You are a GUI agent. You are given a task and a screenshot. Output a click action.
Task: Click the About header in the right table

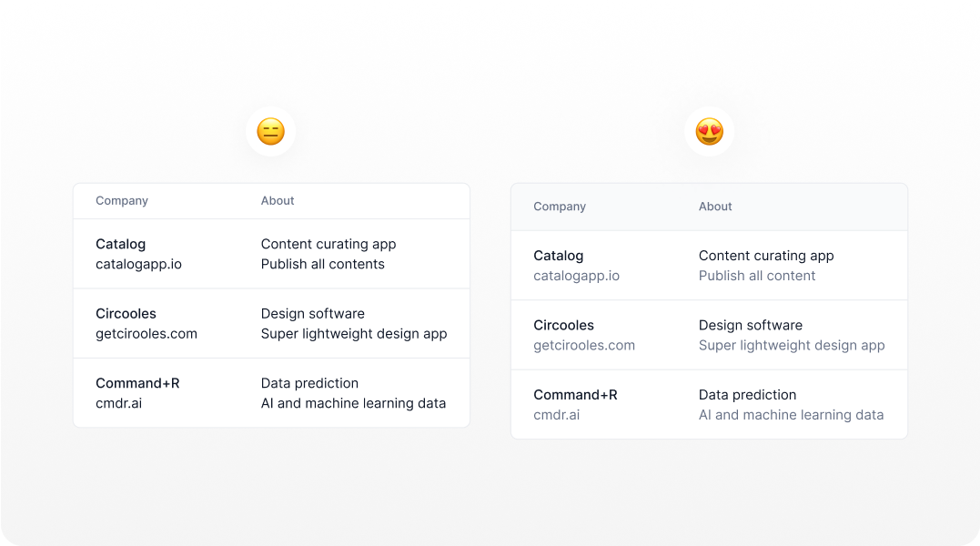point(715,207)
